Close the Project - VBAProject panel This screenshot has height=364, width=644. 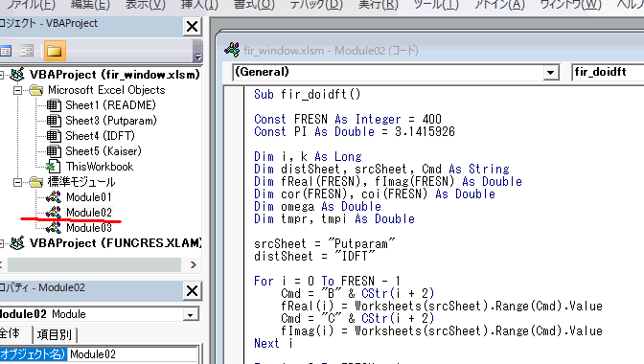[193, 27]
